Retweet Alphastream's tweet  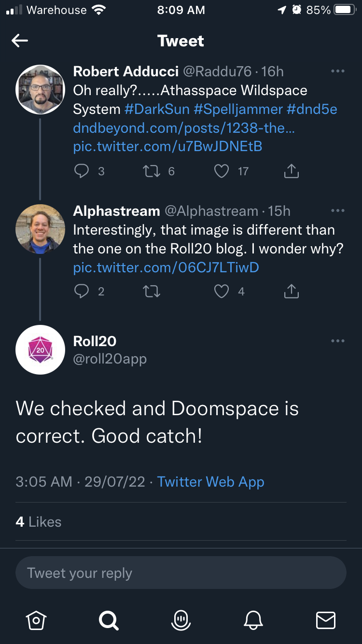[x=152, y=291]
